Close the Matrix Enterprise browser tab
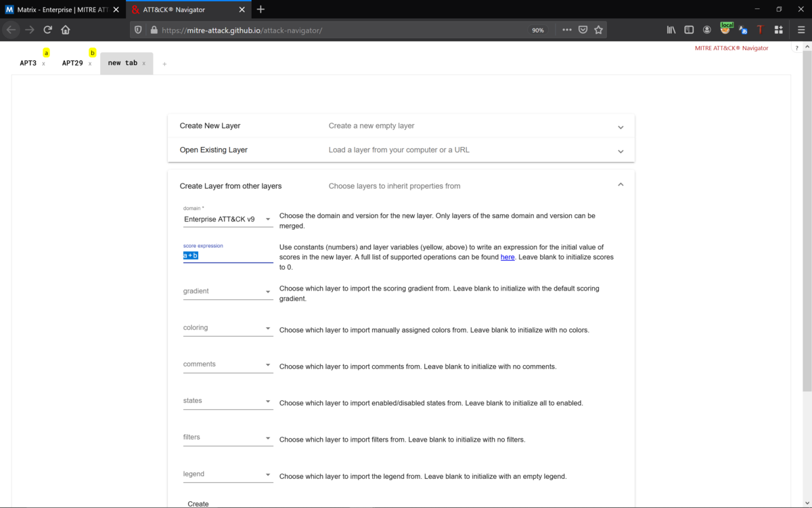 point(116,9)
